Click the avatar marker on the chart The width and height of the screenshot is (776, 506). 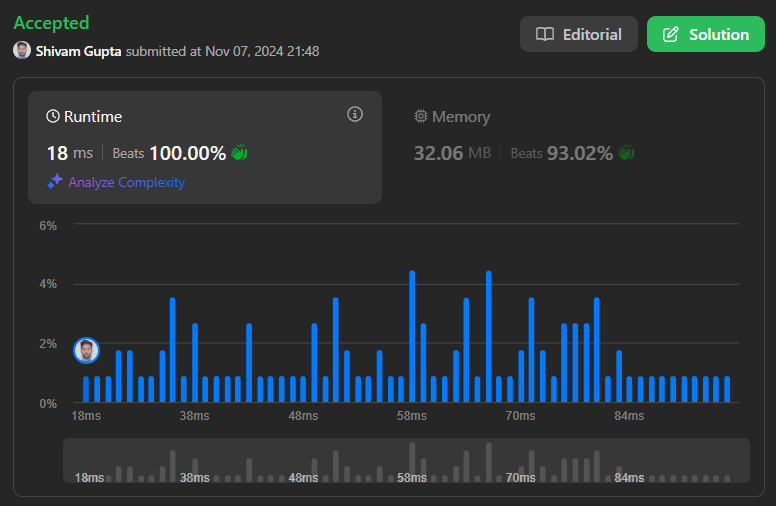[x=87, y=351]
